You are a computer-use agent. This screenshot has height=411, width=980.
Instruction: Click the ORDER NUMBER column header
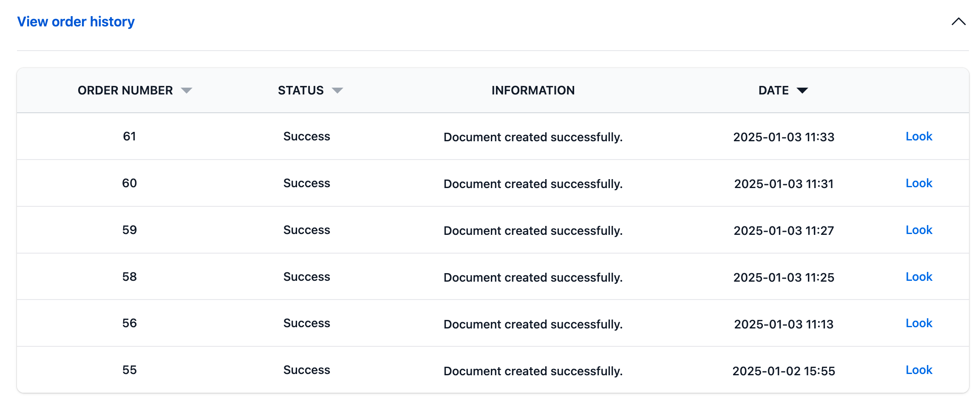[x=125, y=90]
